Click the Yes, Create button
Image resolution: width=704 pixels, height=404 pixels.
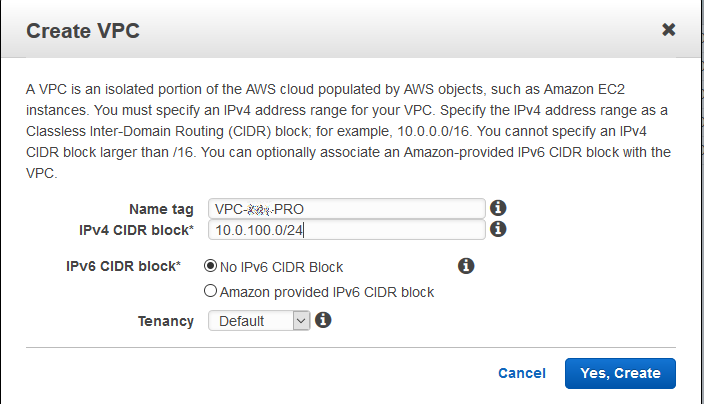620,373
